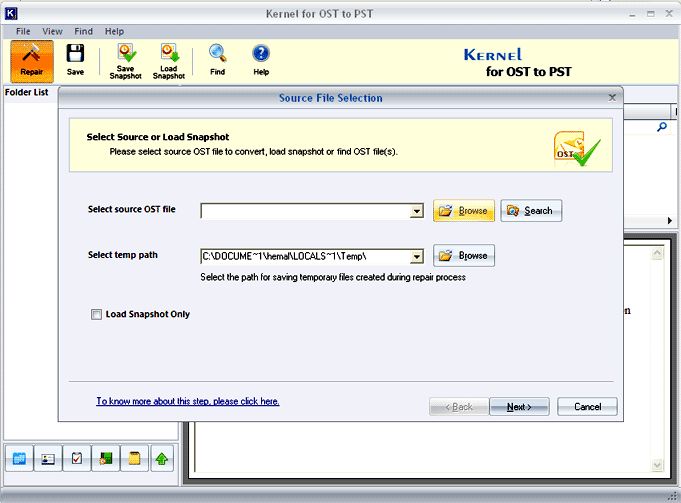Click the Repair toolbar button
This screenshot has width=681, height=503.
(x=32, y=61)
